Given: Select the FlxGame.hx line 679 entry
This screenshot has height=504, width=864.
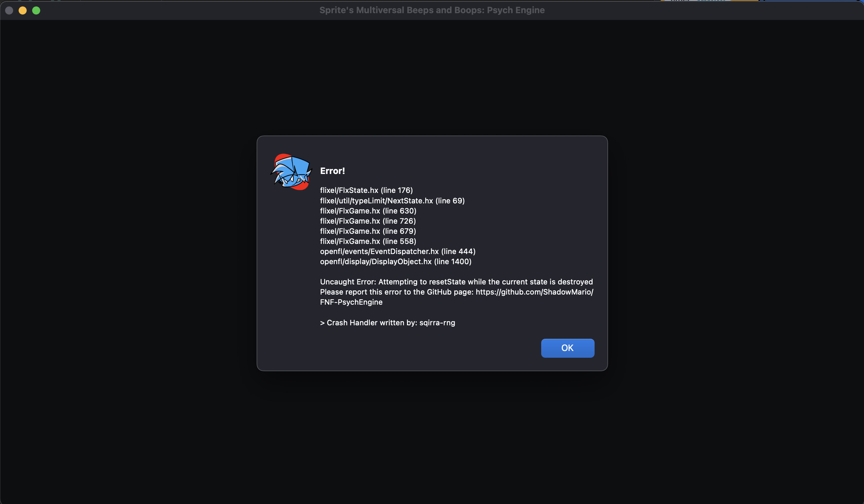Looking at the screenshot, I should (368, 231).
